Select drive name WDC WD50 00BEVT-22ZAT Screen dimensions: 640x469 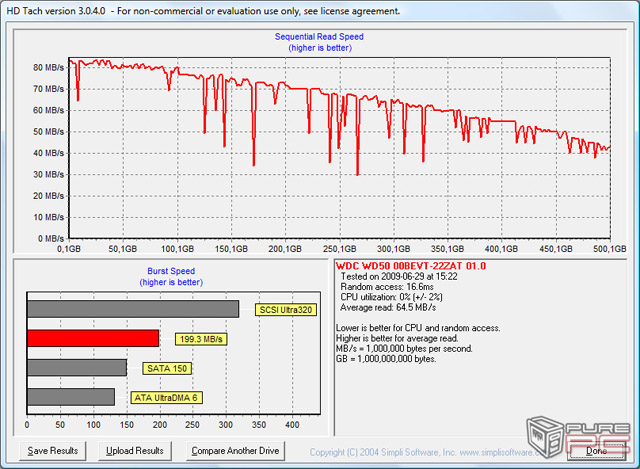pos(399,266)
